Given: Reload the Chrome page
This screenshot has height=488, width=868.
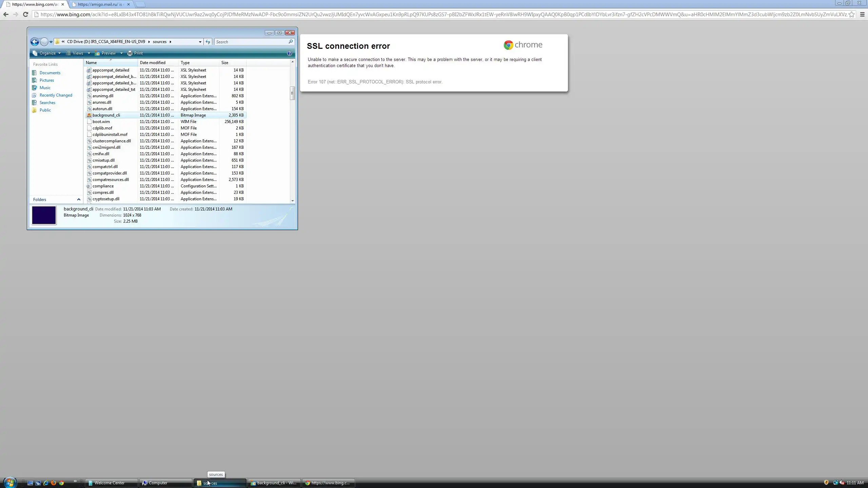Looking at the screenshot, I should click(x=25, y=14).
